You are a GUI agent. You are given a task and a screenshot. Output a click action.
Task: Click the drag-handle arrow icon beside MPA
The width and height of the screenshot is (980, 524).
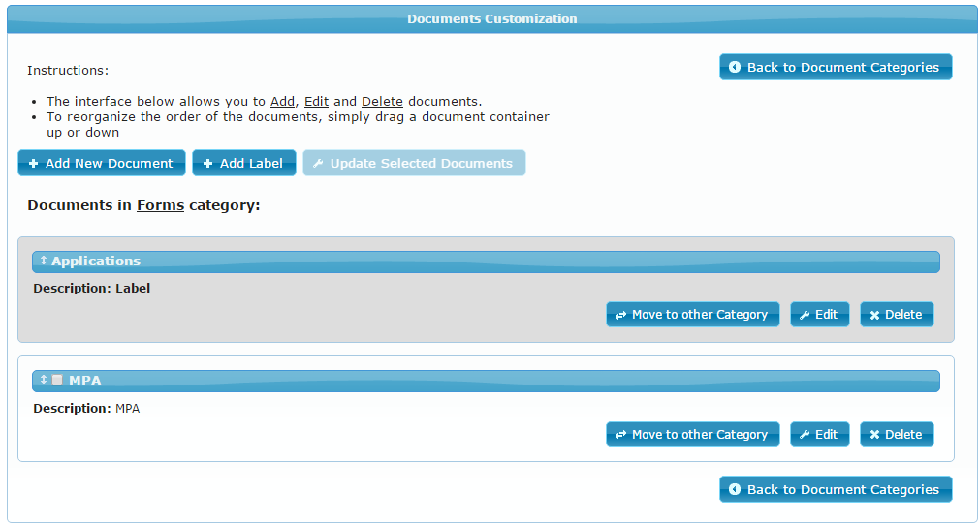44,380
